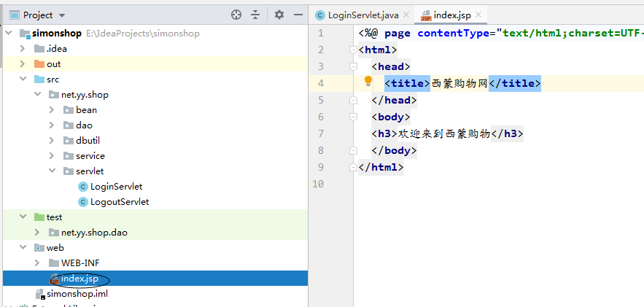Click the orange out folder icon
644x307 pixels.
click(x=39, y=64)
